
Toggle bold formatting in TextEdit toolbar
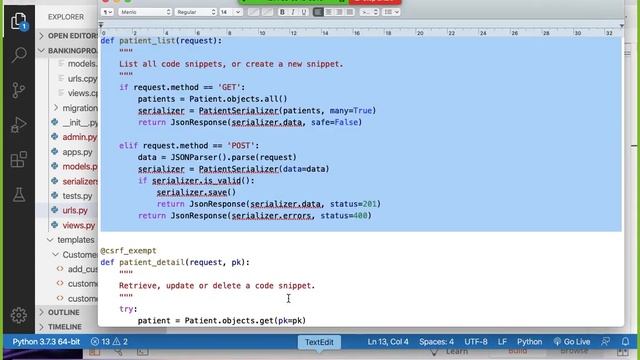tap(282, 12)
